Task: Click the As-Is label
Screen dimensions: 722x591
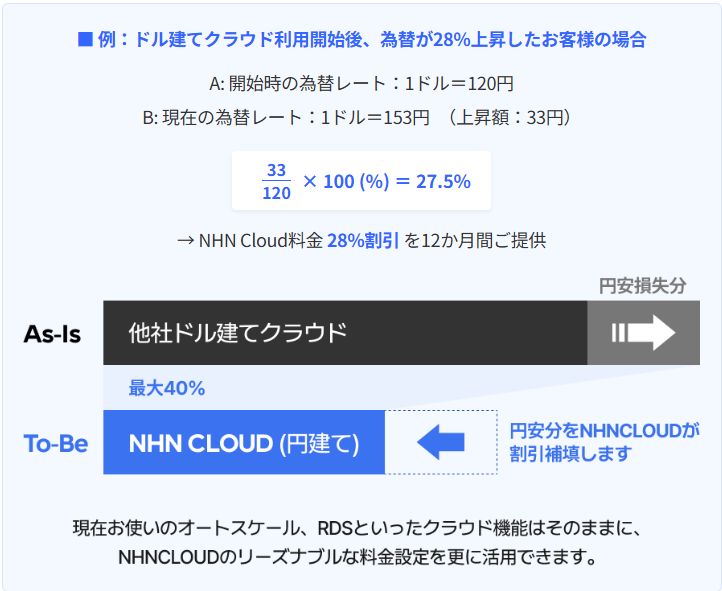Action: (52, 333)
